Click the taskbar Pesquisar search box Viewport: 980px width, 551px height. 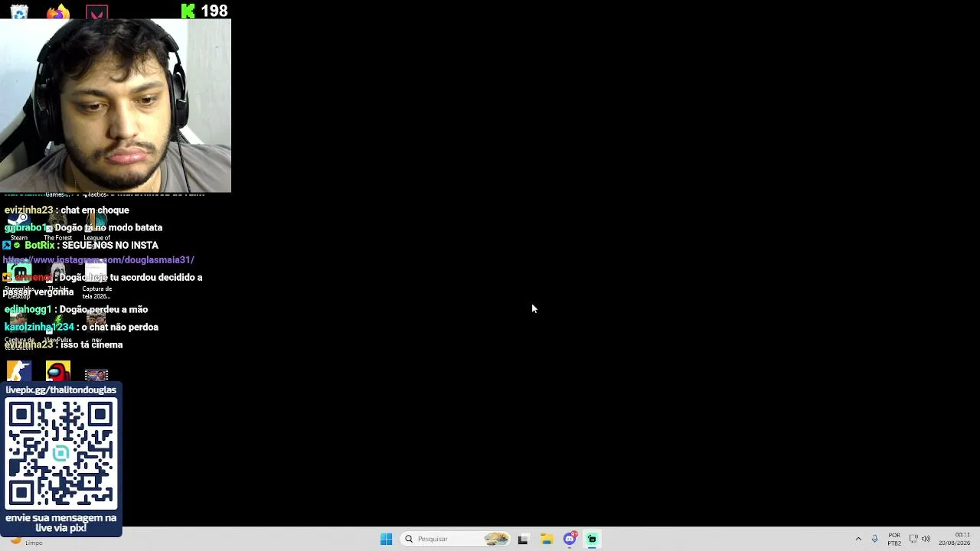(x=456, y=539)
